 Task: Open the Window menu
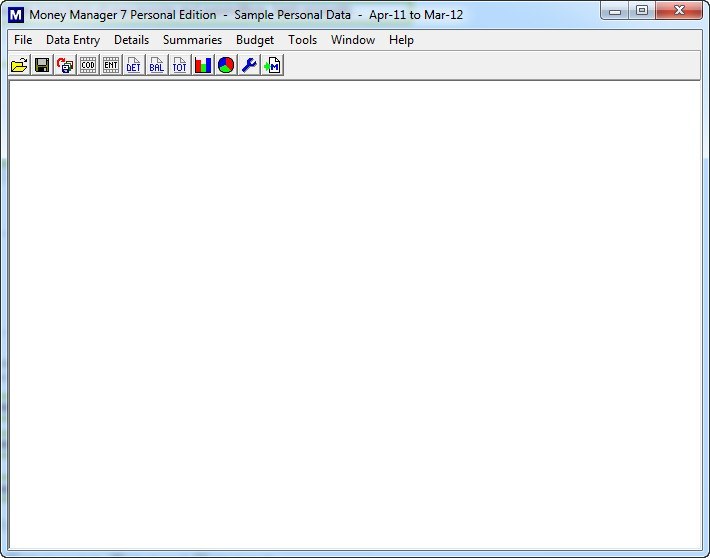tap(353, 40)
